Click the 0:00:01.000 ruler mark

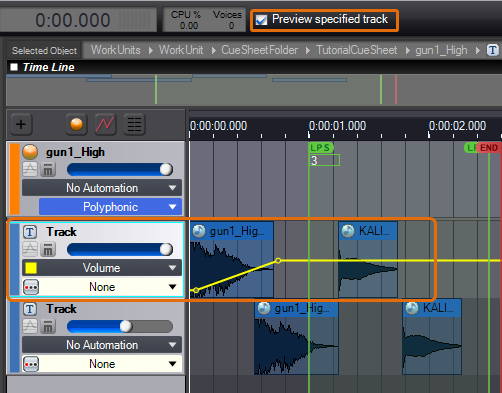tap(337, 126)
